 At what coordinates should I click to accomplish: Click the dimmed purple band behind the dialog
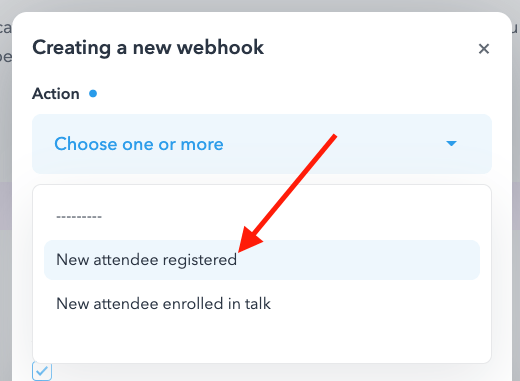pos(6,206)
